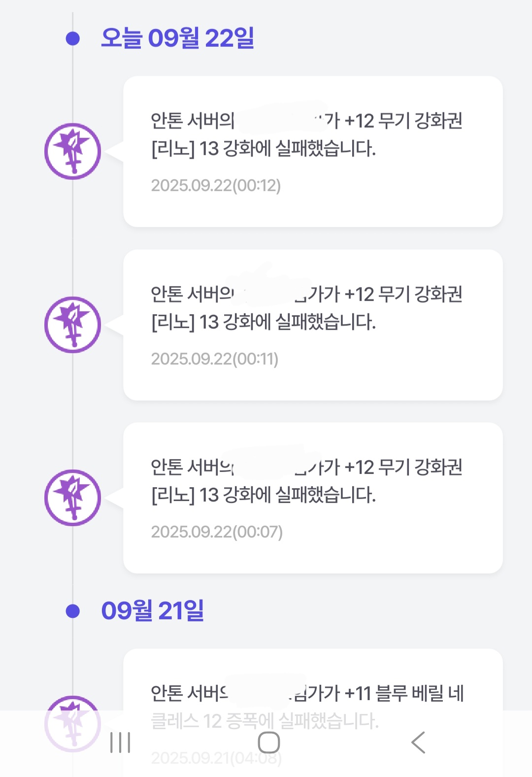Tap the 2025.09.22(00:07) timestamp
This screenshot has height=777, width=532.
[217, 532]
